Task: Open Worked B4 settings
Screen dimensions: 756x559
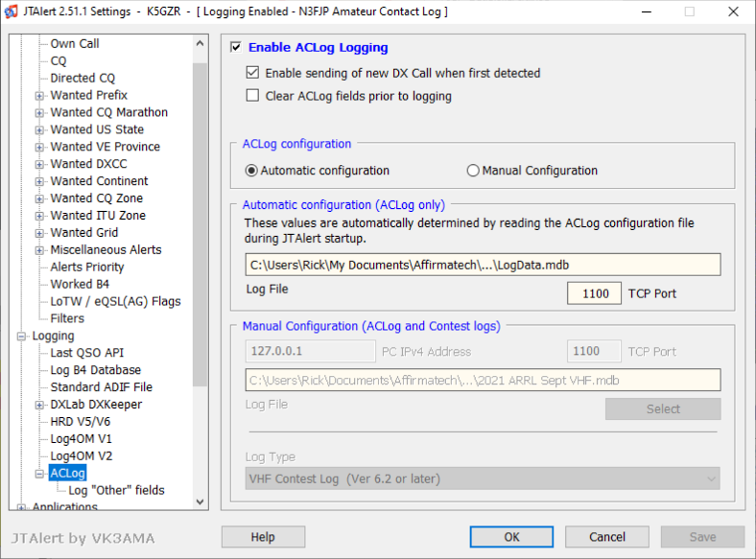Action: point(80,285)
